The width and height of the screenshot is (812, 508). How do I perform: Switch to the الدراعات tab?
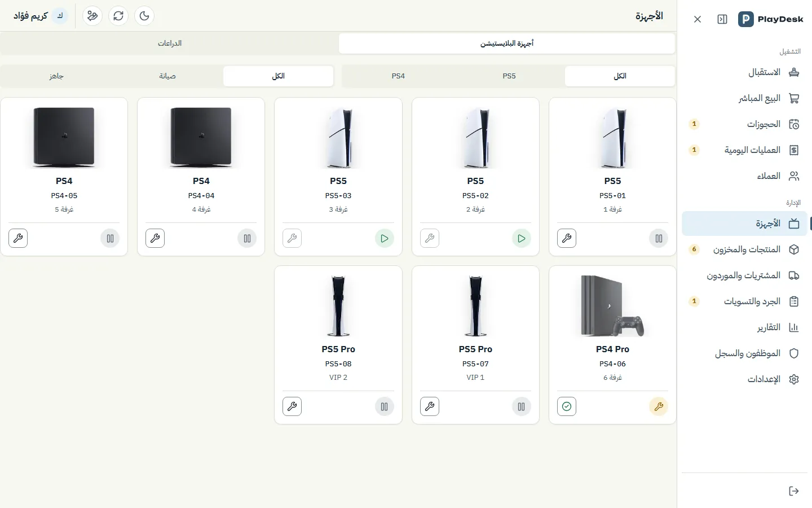[x=170, y=43]
